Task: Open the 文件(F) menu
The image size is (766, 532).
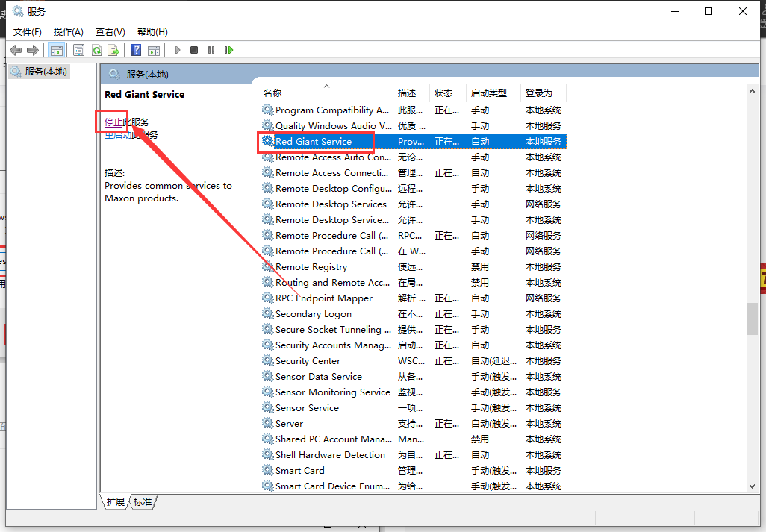Action: pos(28,32)
